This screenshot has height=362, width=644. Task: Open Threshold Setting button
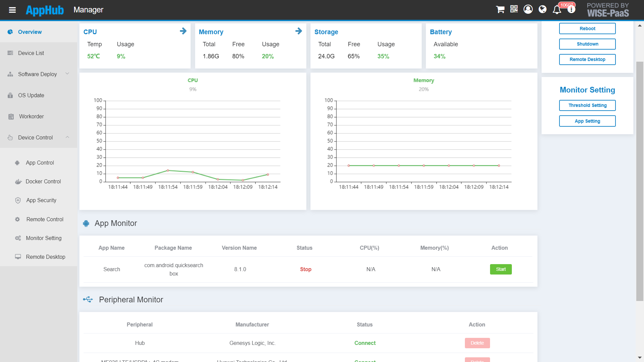click(587, 105)
